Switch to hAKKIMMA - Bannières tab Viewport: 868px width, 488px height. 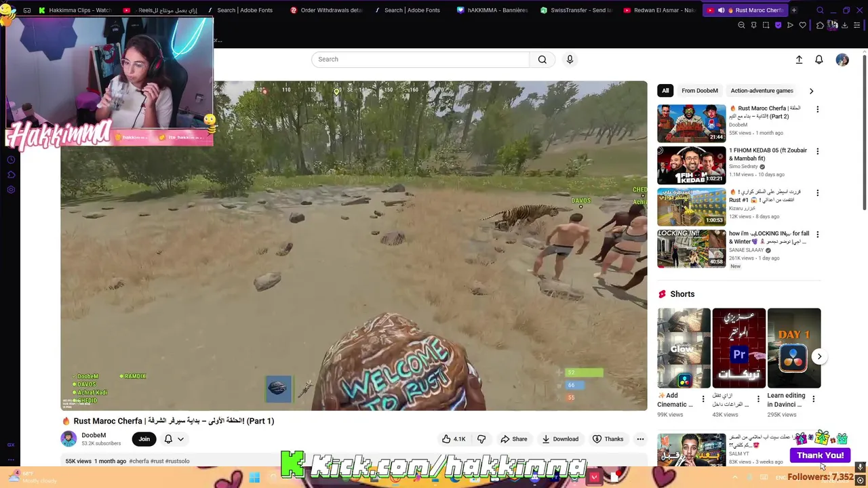pyautogui.click(x=494, y=10)
